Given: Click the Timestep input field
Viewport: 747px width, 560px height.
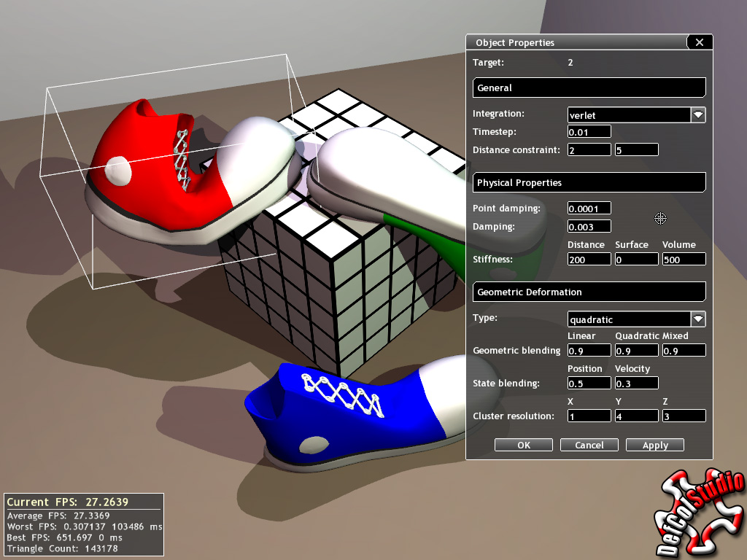Looking at the screenshot, I should click(589, 132).
